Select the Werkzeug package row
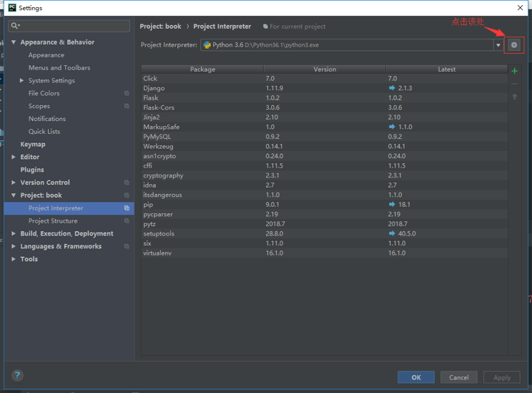The height and width of the screenshot is (393, 532). coord(325,147)
